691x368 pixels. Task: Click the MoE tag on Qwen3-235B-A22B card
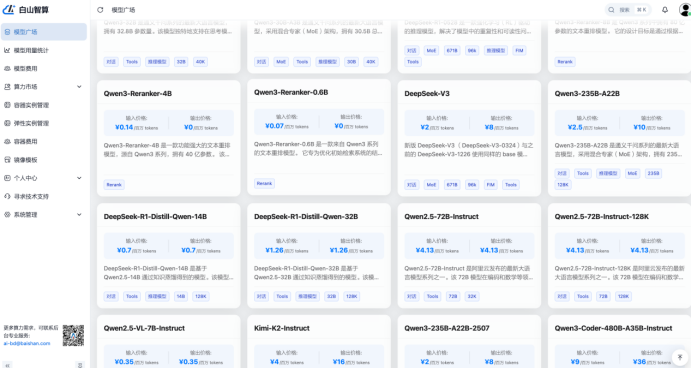[632, 173]
